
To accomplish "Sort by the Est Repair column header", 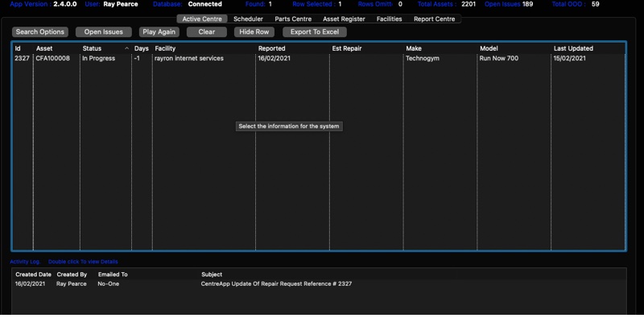I will 347,48.
